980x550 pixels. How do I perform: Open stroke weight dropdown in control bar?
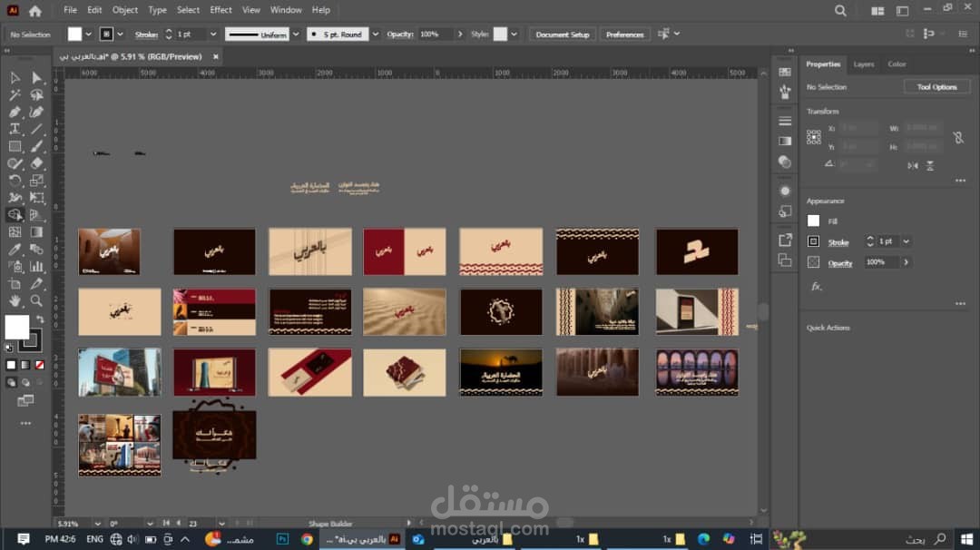coord(213,34)
